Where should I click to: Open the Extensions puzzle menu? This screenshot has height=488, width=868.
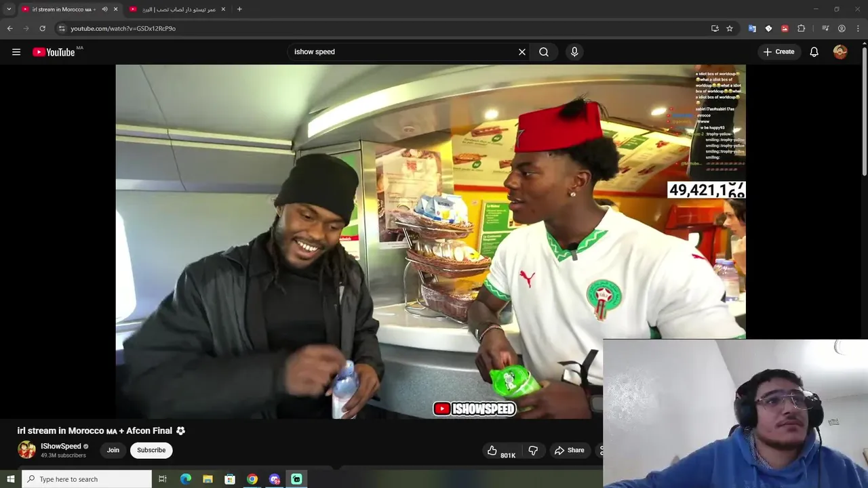(x=802, y=28)
